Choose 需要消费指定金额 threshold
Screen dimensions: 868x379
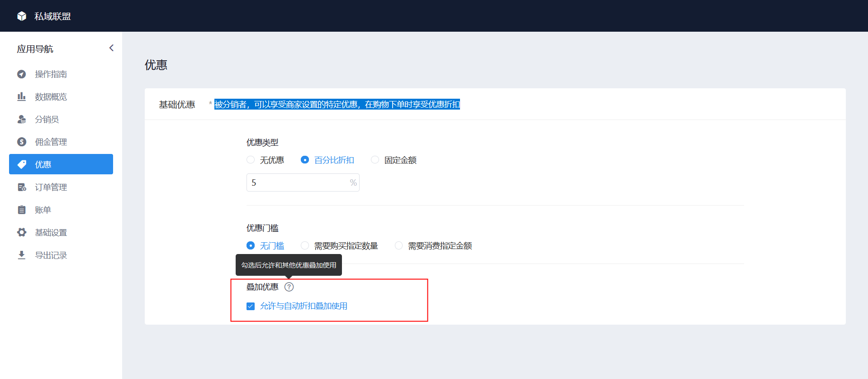[x=398, y=245]
